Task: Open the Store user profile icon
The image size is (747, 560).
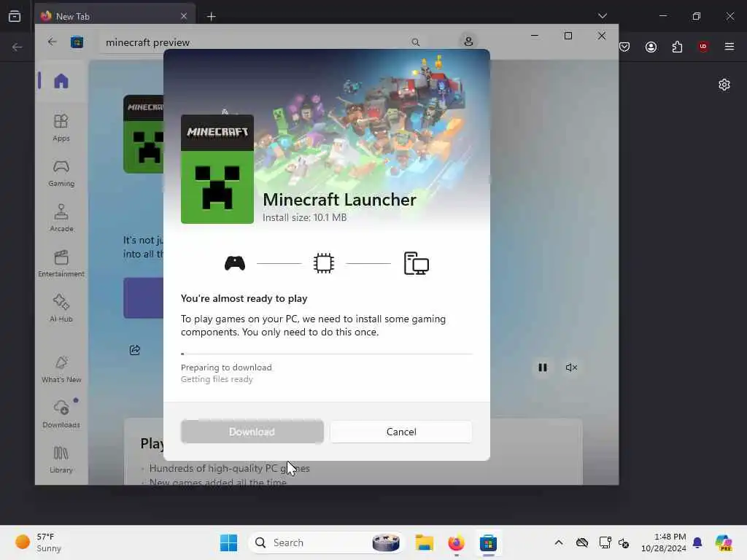Action: 468,42
